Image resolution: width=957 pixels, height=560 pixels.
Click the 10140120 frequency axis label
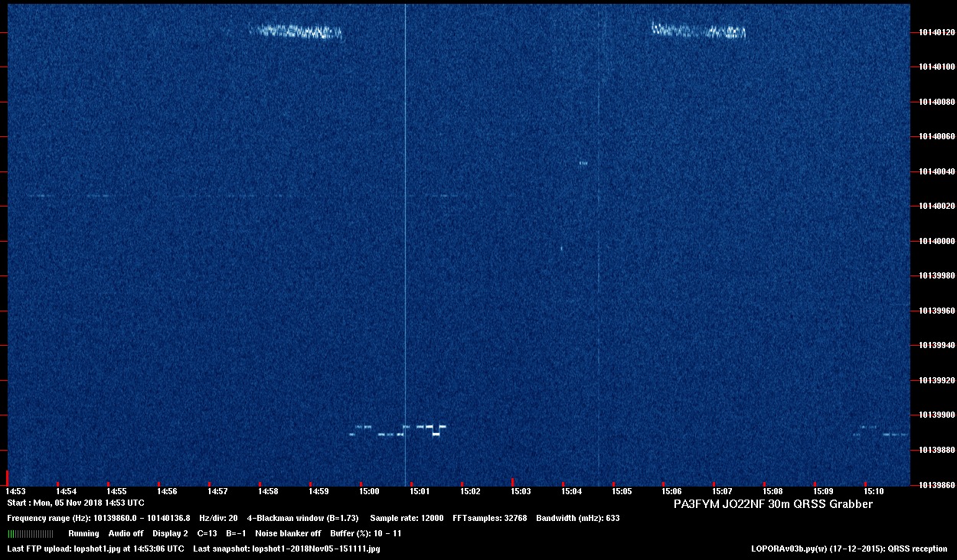pyautogui.click(x=936, y=32)
